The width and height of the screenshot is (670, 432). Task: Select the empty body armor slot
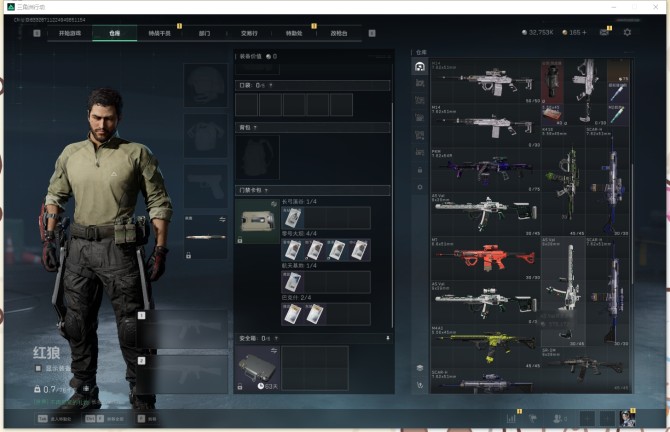pos(206,136)
